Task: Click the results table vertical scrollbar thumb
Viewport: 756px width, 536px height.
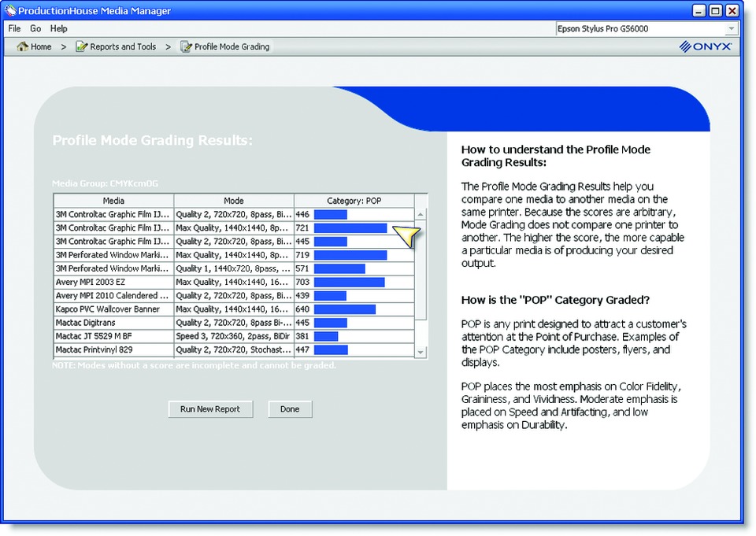Action: (x=421, y=270)
